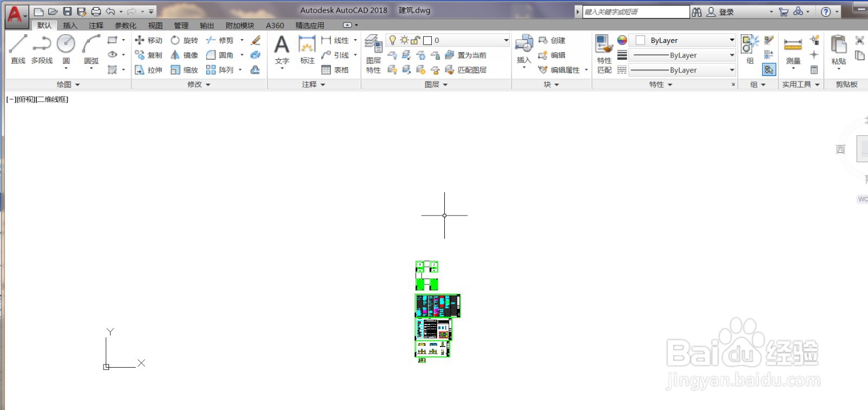Click the Mirror (镜像) tool

(x=184, y=55)
